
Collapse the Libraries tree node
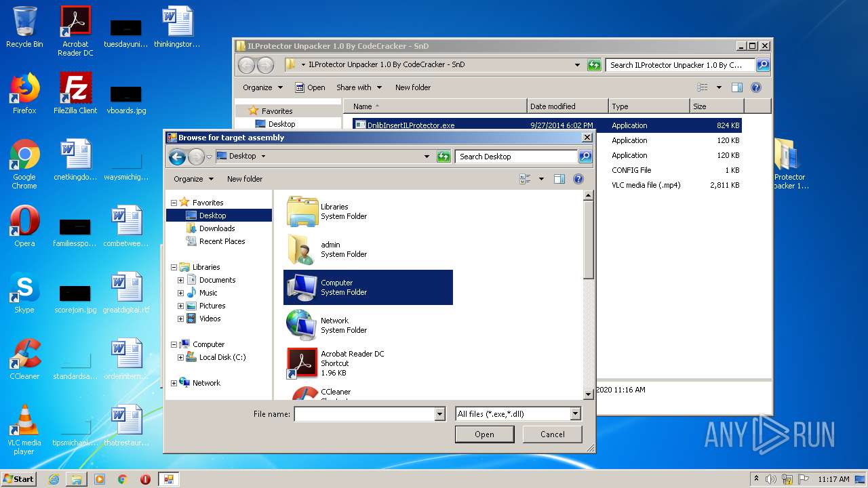[x=174, y=267]
